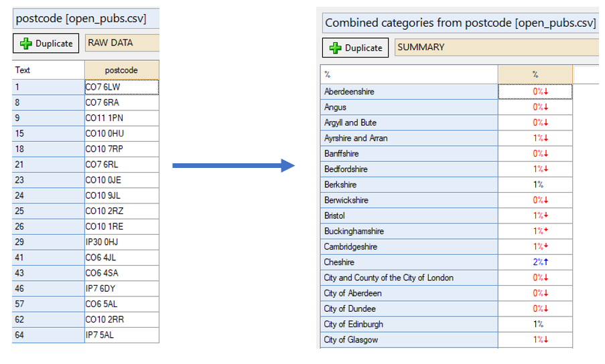Select the City of Glasgow row label

click(x=409, y=340)
